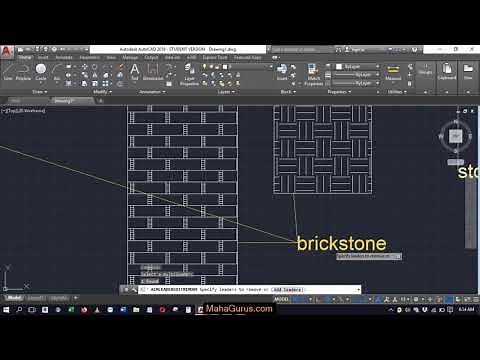480x360 pixels.
Task: Switch to Layout2 tab
Action: click(x=60, y=298)
